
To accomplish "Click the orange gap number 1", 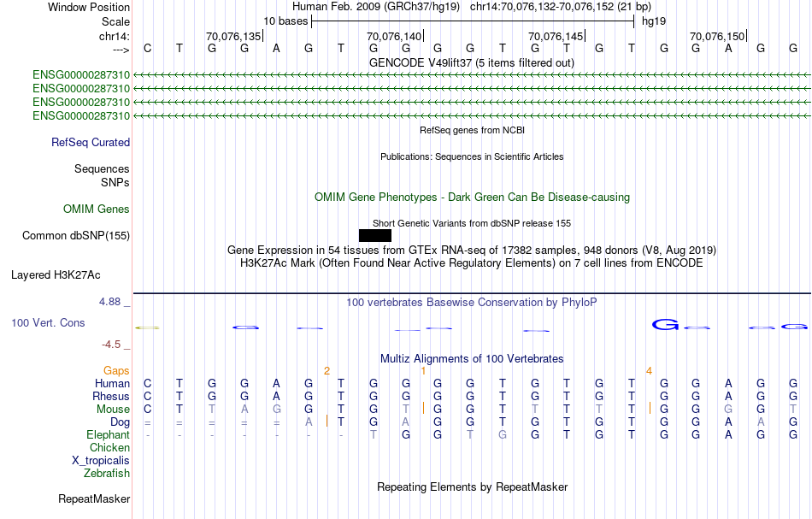I will [x=423, y=371].
